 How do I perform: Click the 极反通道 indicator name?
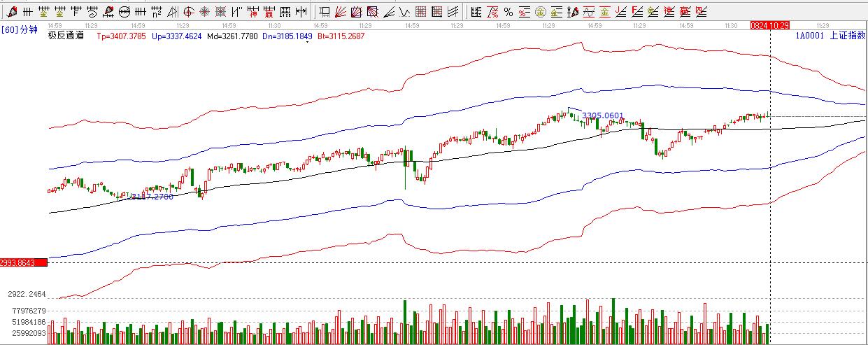(x=66, y=35)
